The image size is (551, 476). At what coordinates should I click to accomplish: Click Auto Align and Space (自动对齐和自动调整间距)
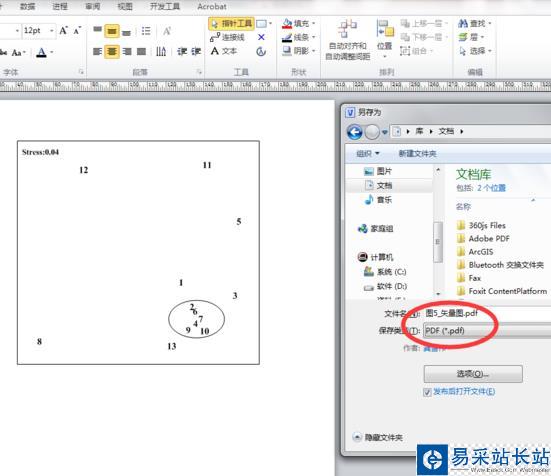(347, 40)
